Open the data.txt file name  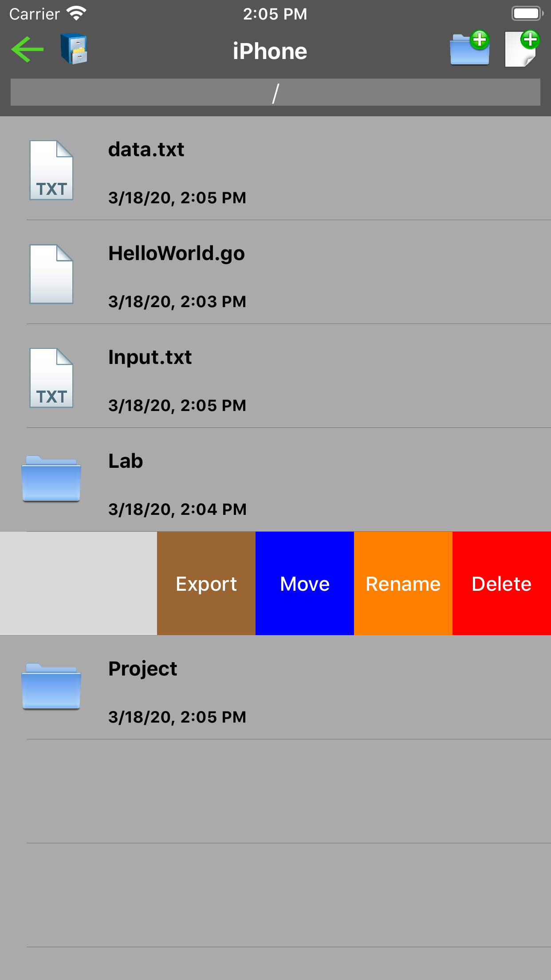tap(146, 150)
